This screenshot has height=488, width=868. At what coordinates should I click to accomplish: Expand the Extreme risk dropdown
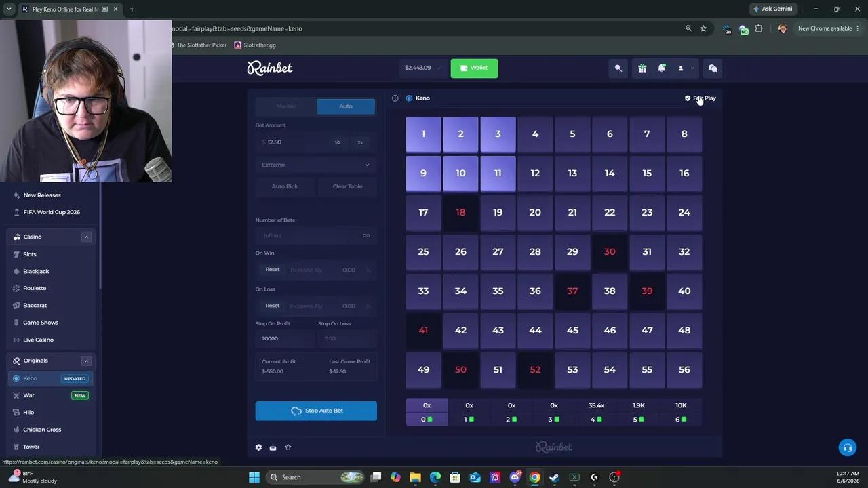(x=316, y=165)
